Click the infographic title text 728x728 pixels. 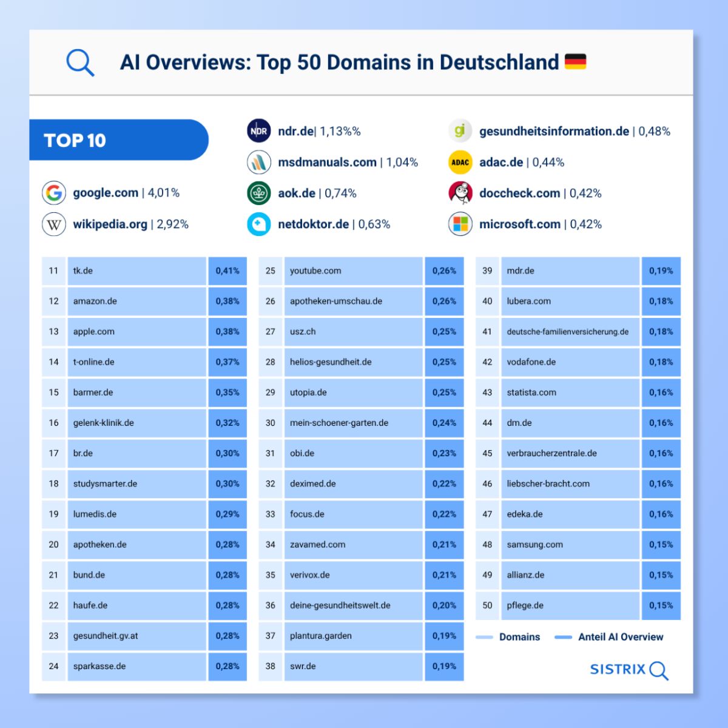(x=339, y=62)
